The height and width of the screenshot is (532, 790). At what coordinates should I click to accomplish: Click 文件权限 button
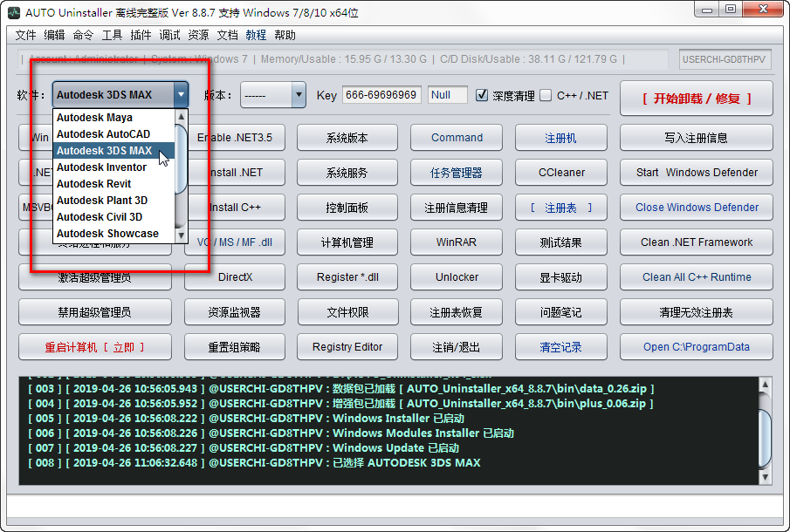tap(347, 312)
